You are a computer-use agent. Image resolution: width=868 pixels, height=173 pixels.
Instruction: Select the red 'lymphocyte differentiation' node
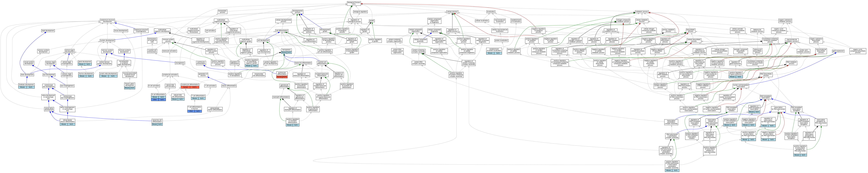[x=190, y=86]
